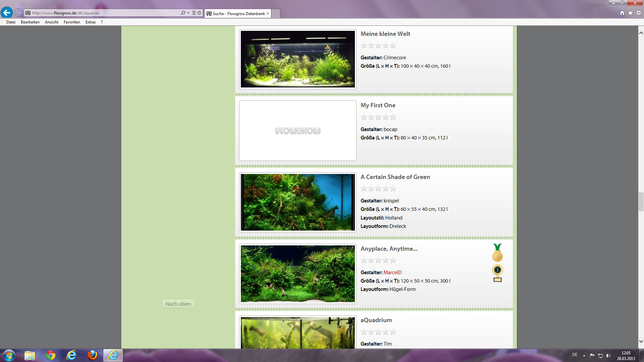
Task: Open the Datei menu
Action: tap(11, 22)
